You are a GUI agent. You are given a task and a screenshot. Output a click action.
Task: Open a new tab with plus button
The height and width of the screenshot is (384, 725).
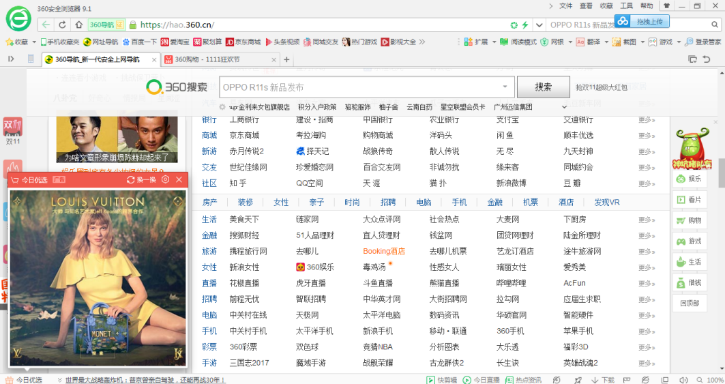point(287,59)
